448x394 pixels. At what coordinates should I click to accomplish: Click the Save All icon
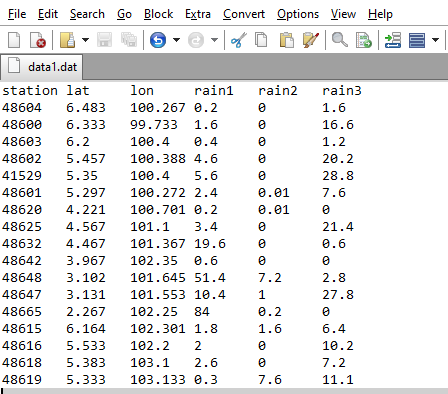pos(129,40)
